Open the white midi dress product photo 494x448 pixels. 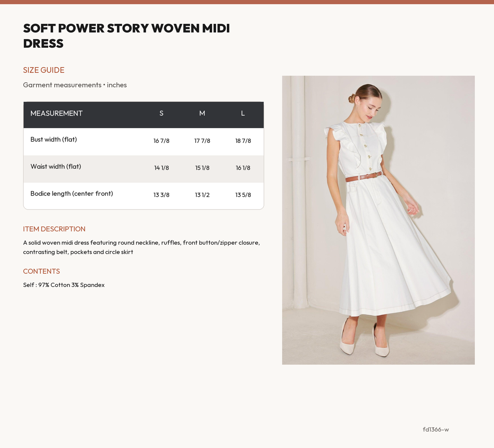pyautogui.click(x=378, y=220)
